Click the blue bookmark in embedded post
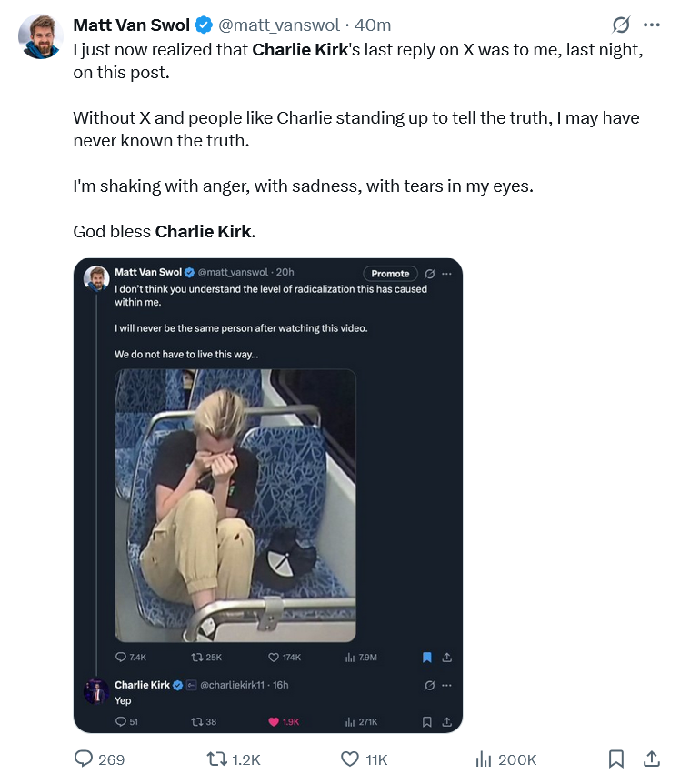This screenshot has width=680, height=784. click(x=426, y=657)
